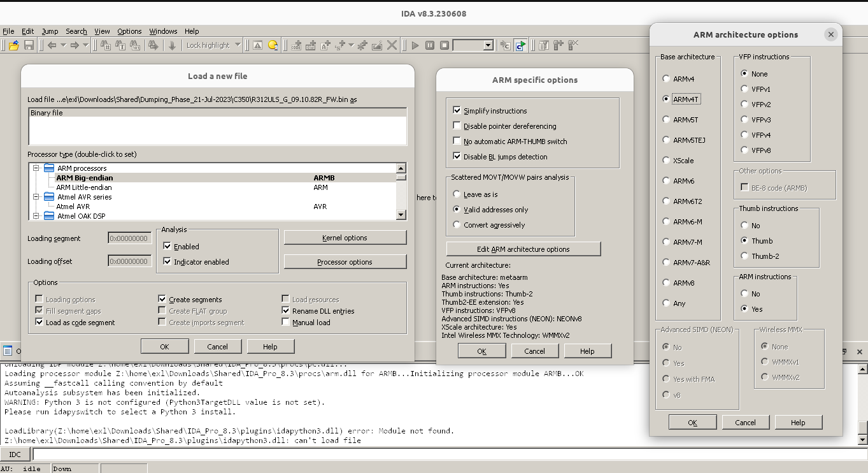
Task: Click the arrow-to-C source toolbar icon
Action: click(x=505, y=45)
